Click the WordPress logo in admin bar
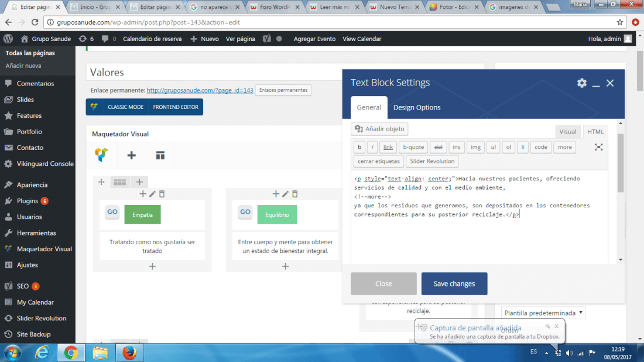This screenshot has height=362, width=644. click(8, 39)
